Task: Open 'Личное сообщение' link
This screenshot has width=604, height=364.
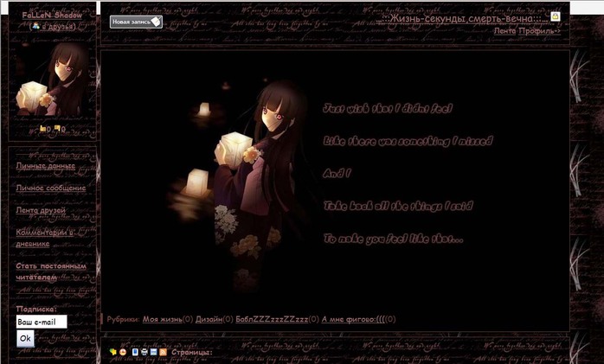Action: click(x=51, y=188)
